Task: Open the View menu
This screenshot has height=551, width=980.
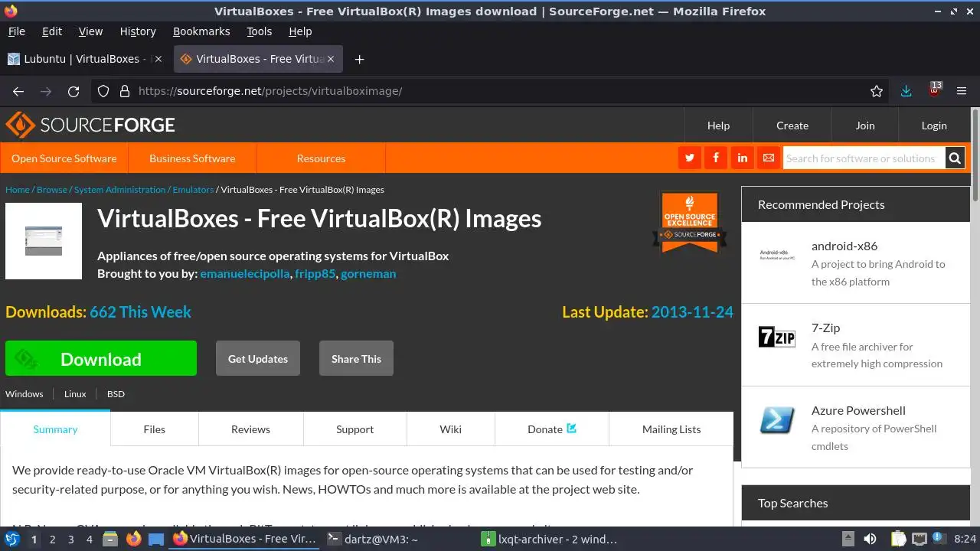Action: click(x=90, y=31)
